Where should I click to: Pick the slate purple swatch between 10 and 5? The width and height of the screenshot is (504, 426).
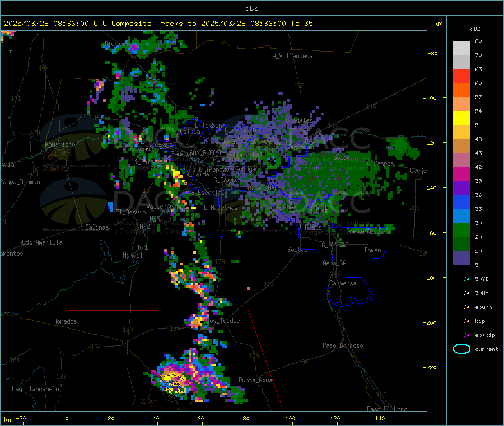click(x=461, y=258)
